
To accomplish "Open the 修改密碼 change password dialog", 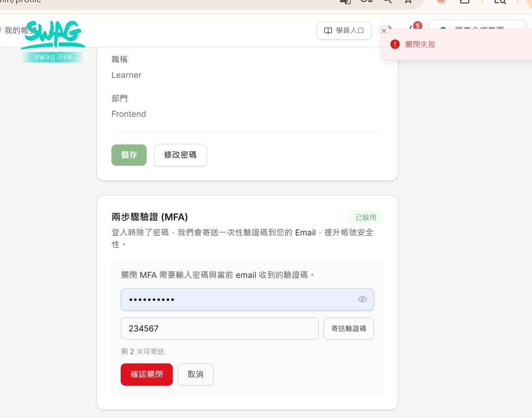I will point(180,155).
